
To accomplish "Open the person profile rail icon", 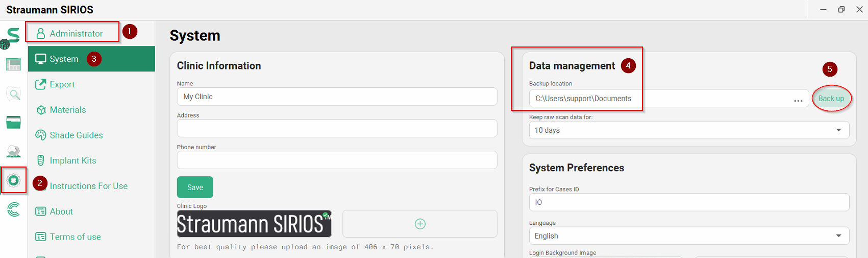I will [13, 151].
